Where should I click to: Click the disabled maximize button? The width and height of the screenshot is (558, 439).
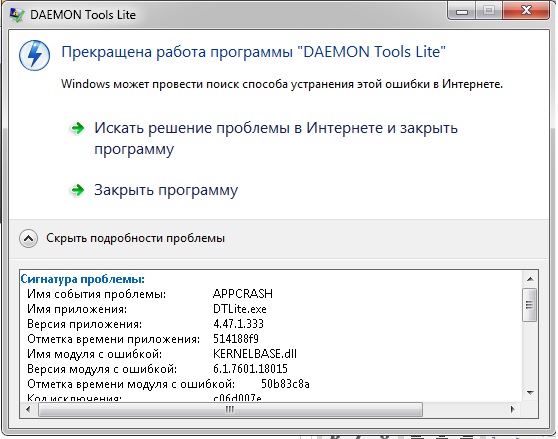point(489,10)
